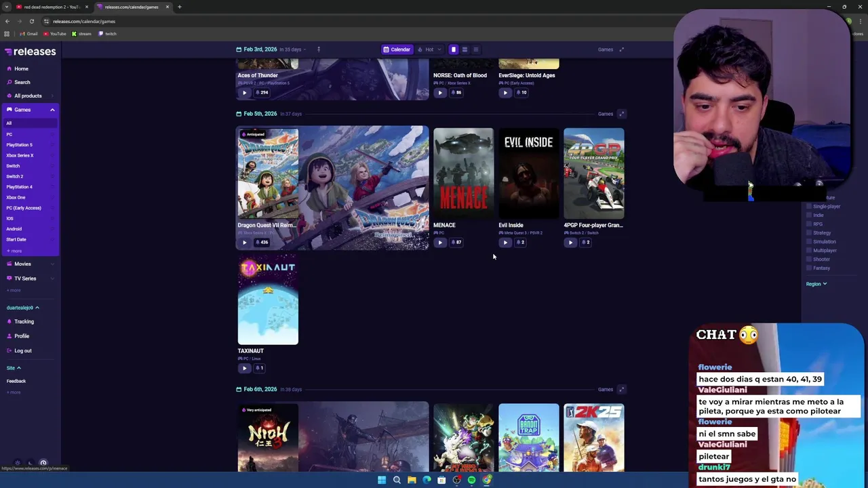Expand the Feb 6th, 2026 section fullscreen
The width and height of the screenshot is (868, 488).
(x=621, y=389)
